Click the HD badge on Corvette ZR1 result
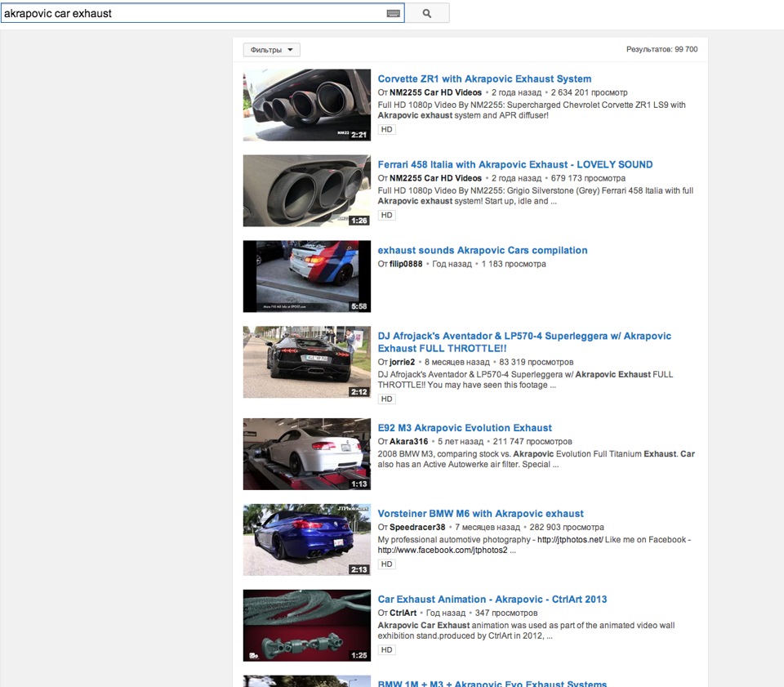This screenshot has width=784, height=687. (386, 130)
